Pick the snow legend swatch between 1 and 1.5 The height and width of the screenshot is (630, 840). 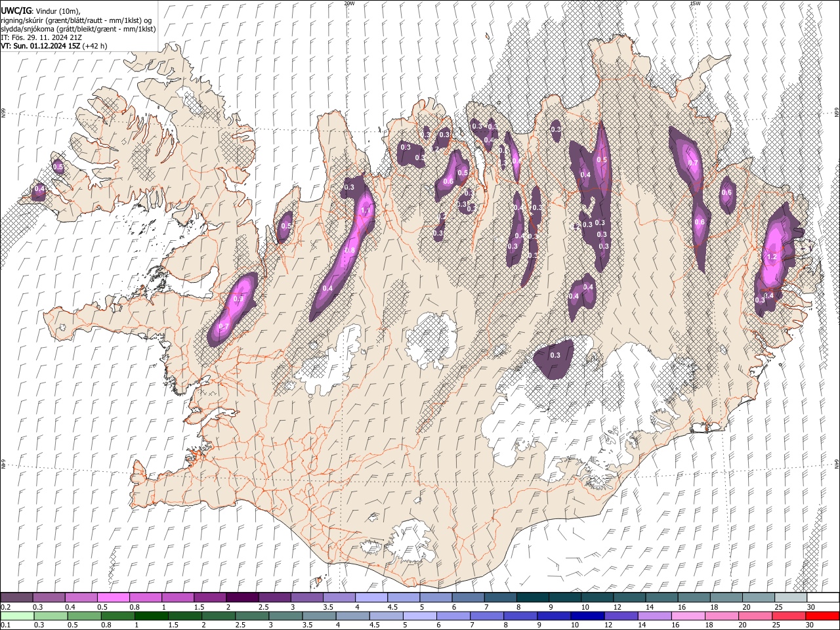[178, 598]
